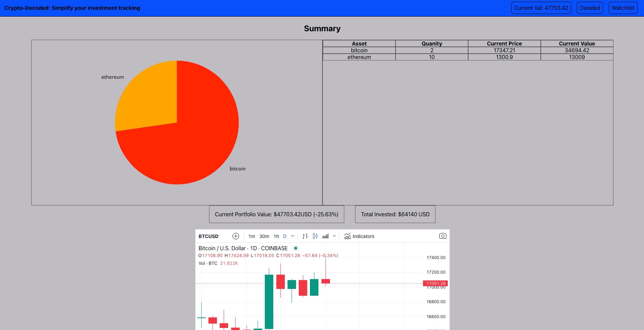This screenshot has width=644, height=330.
Task: Select the 30m timeframe
Action: [x=264, y=236]
